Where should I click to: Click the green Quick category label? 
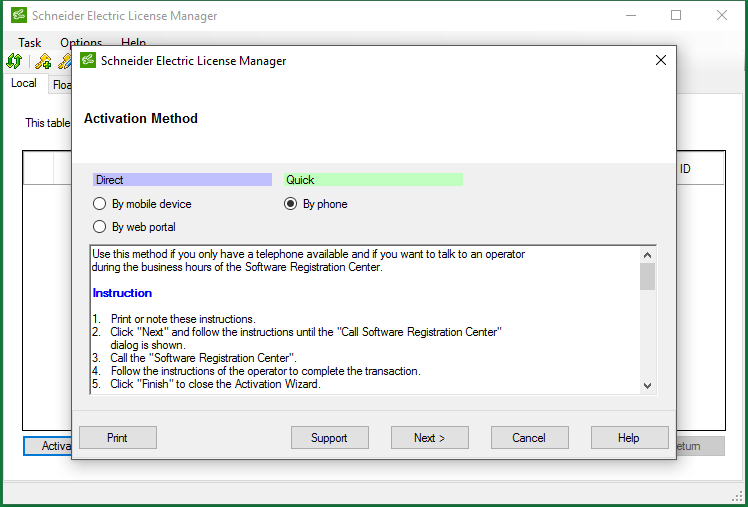point(373,180)
